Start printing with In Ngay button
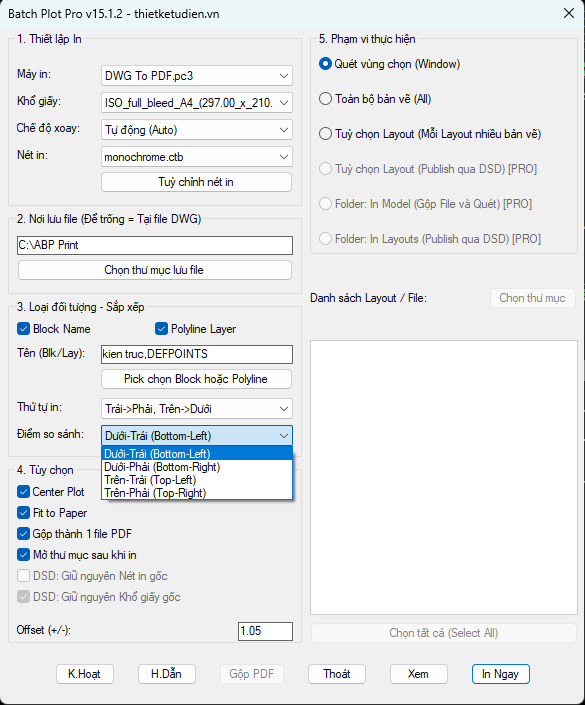This screenshot has width=585, height=705. click(x=500, y=674)
